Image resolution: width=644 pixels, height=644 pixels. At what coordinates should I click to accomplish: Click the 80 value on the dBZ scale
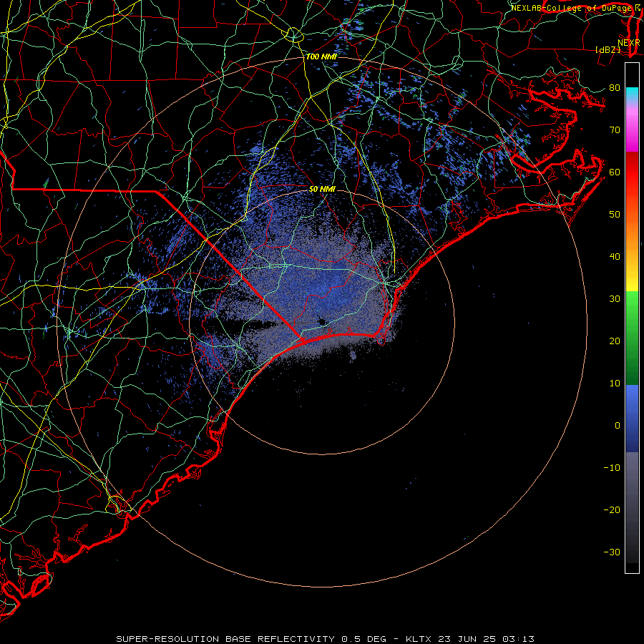615,87
